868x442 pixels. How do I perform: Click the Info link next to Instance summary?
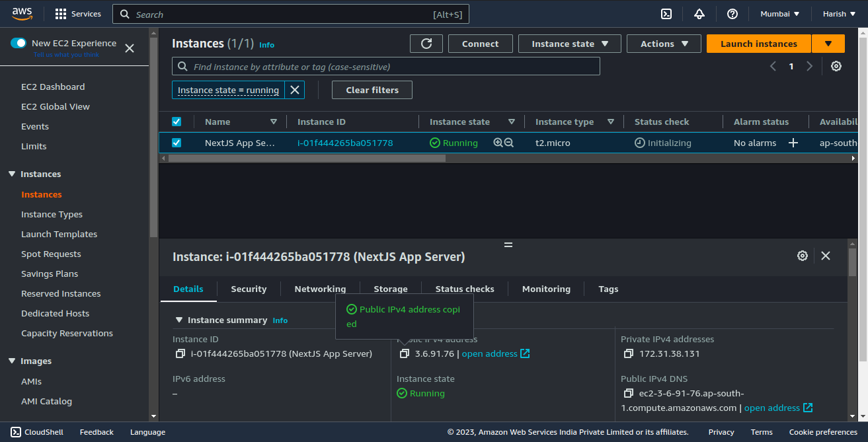[x=280, y=320]
